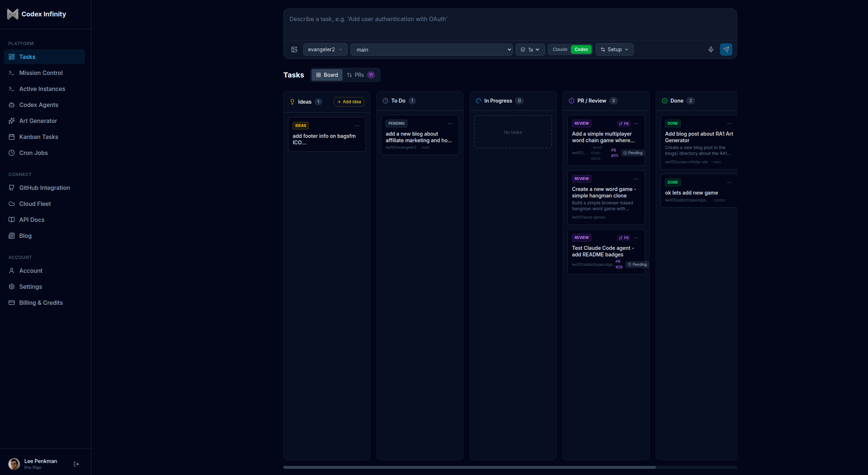Image resolution: width=868 pixels, height=475 pixels.
Task: Expand the Setup dropdown
Action: click(614, 49)
